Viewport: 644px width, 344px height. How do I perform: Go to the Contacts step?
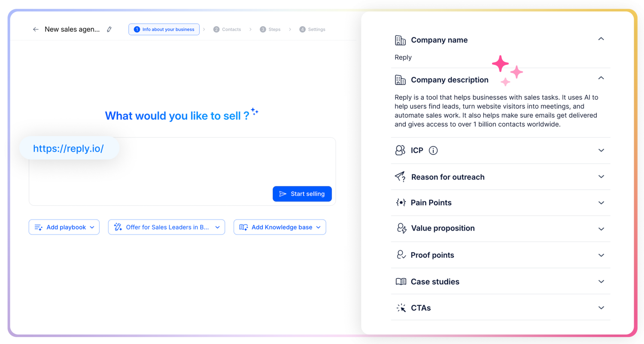(x=227, y=29)
